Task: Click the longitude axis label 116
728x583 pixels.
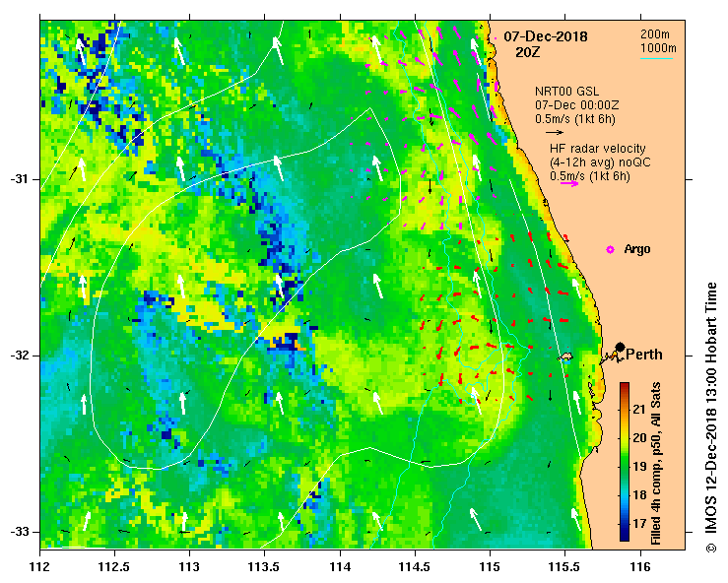Action: coord(640,567)
